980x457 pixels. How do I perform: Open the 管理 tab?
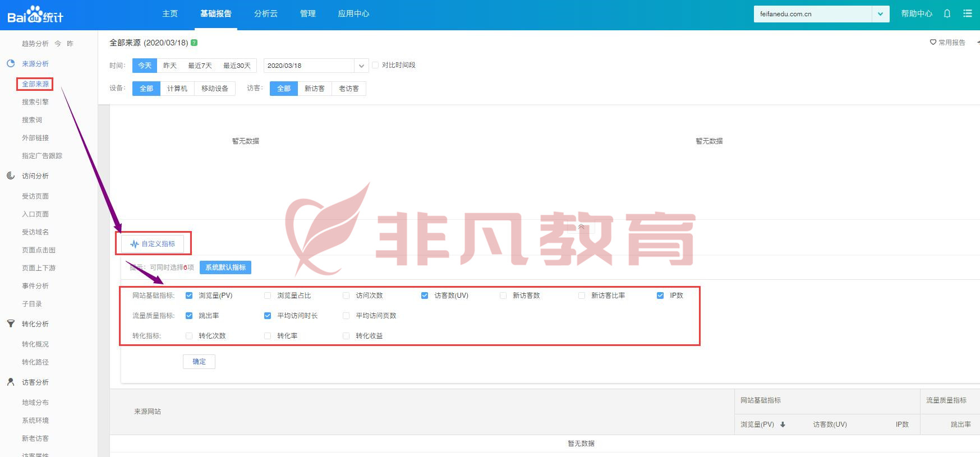coord(308,13)
